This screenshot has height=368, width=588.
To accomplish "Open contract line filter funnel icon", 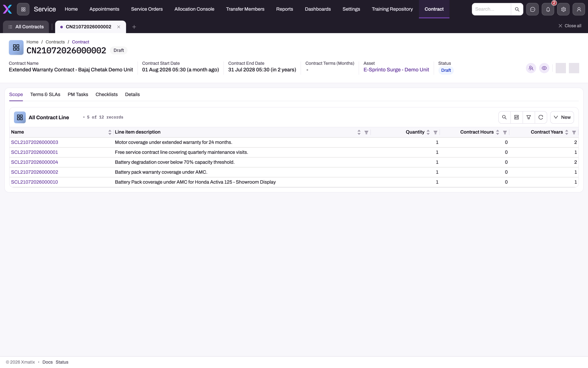I will tap(529, 117).
